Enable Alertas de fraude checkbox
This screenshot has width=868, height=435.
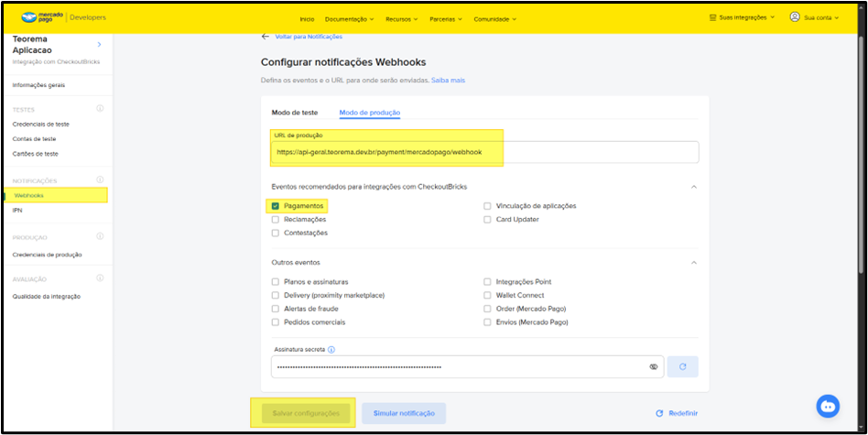pyautogui.click(x=275, y=309)
